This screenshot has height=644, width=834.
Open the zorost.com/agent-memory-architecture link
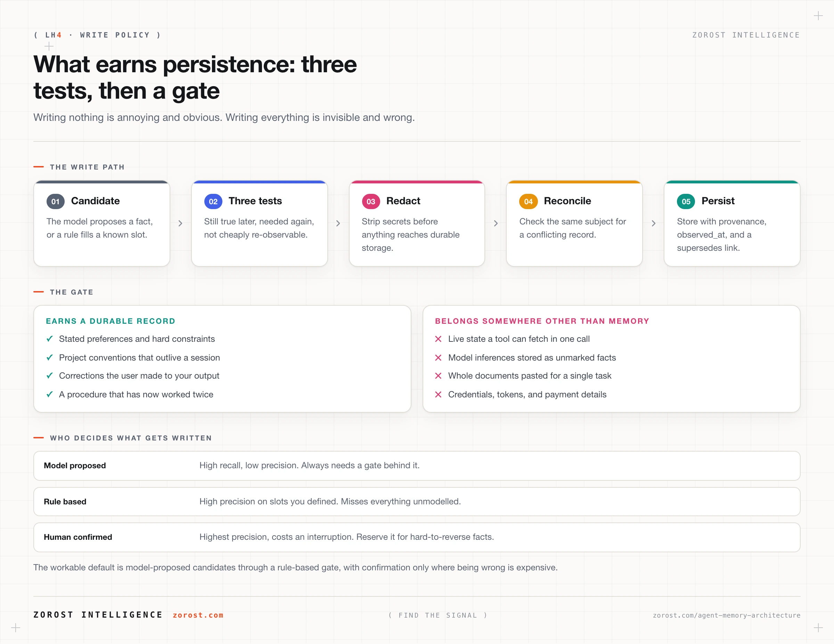coord(726,616)
